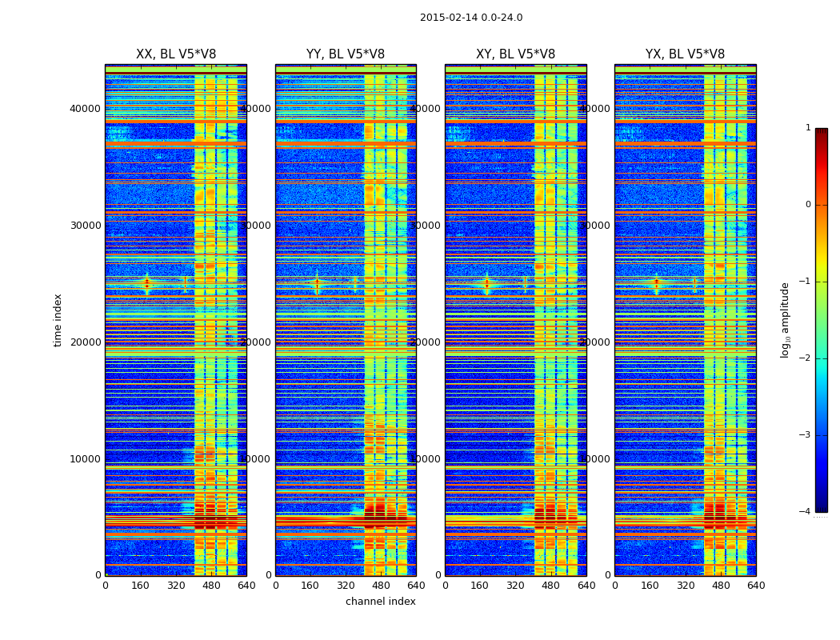Click colorbar tick label 0

(808, 205)
